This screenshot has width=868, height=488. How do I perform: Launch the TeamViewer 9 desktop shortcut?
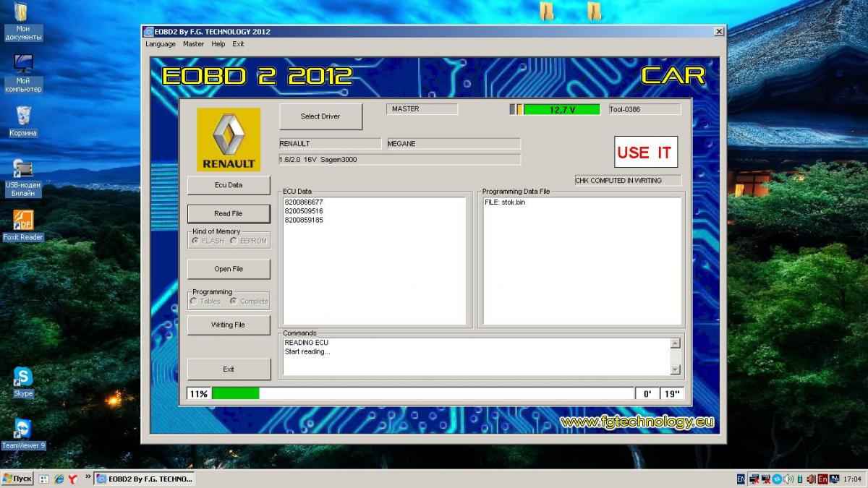pos(23,434)
